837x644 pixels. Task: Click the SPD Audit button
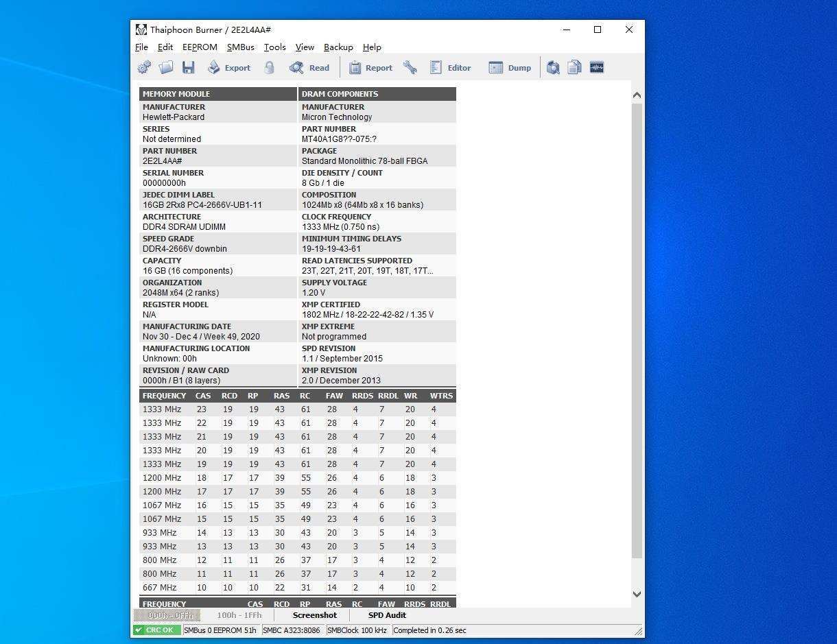click(387, 615)
